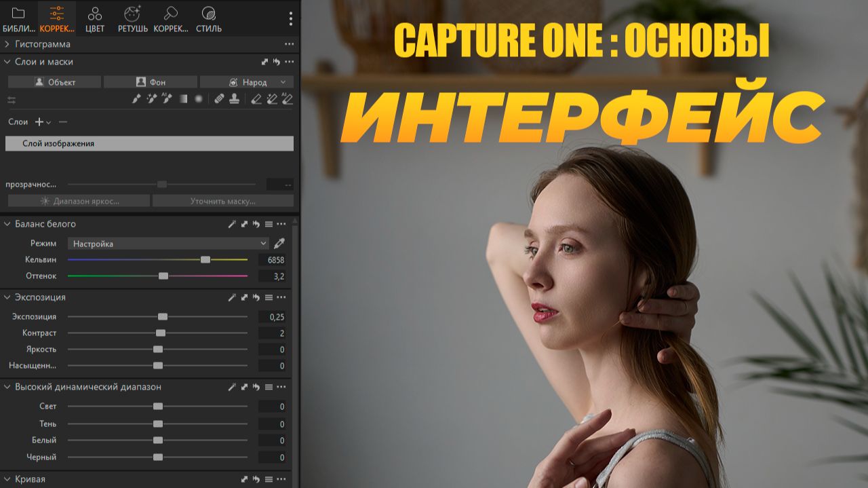Pick white balance with eyedropper
Screen dimensions: 868x488
coord(279,244)
